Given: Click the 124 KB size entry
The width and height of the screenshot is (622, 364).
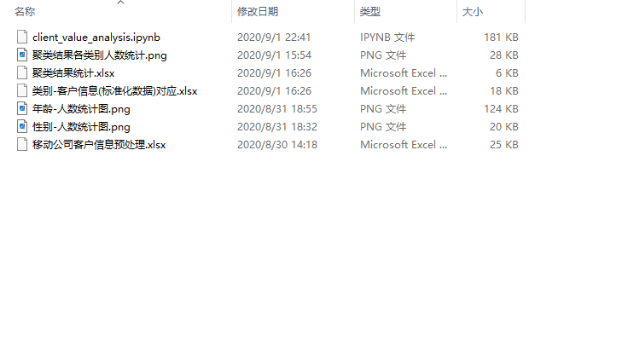Looking at the screenshot, I should (501, 109).
